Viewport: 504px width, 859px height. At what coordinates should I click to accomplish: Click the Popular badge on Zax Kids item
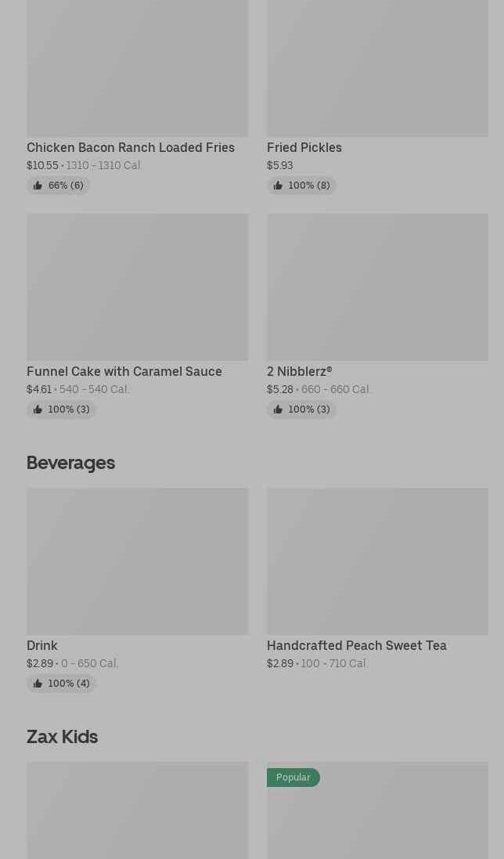tap(293, 778)
